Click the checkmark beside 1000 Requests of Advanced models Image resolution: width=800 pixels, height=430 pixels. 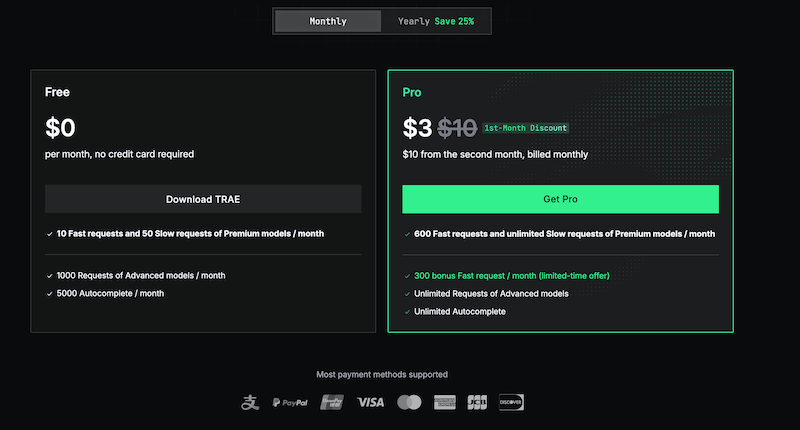click(x=49, y=276)
